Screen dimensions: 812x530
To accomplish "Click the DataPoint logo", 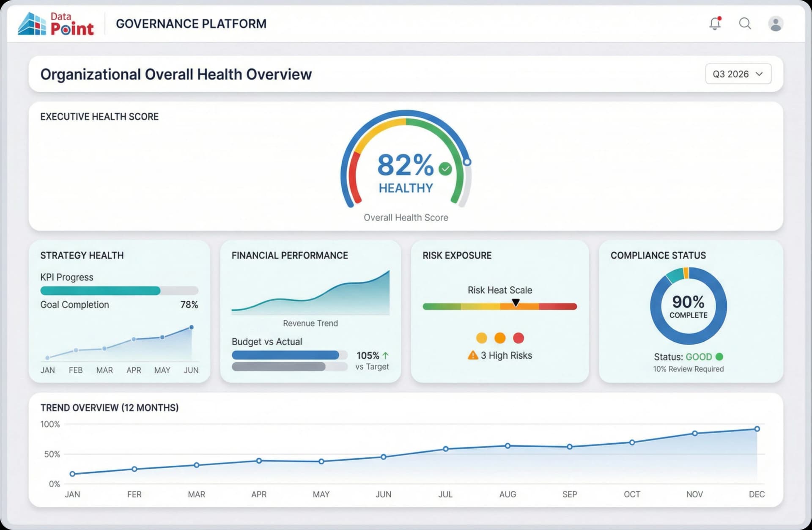I will point(55,23).
